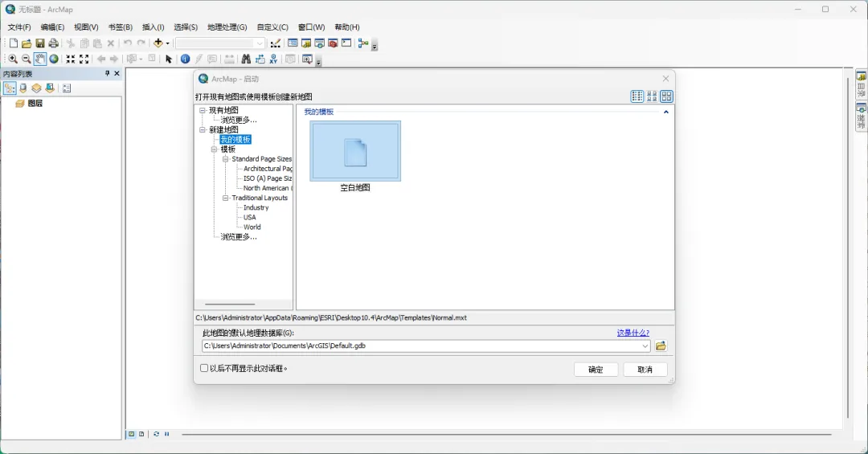Image resolution: width=868 pixels, height=454 pixels.
Task: Click the Create Viewer Window icon
Action: [307, 59]
